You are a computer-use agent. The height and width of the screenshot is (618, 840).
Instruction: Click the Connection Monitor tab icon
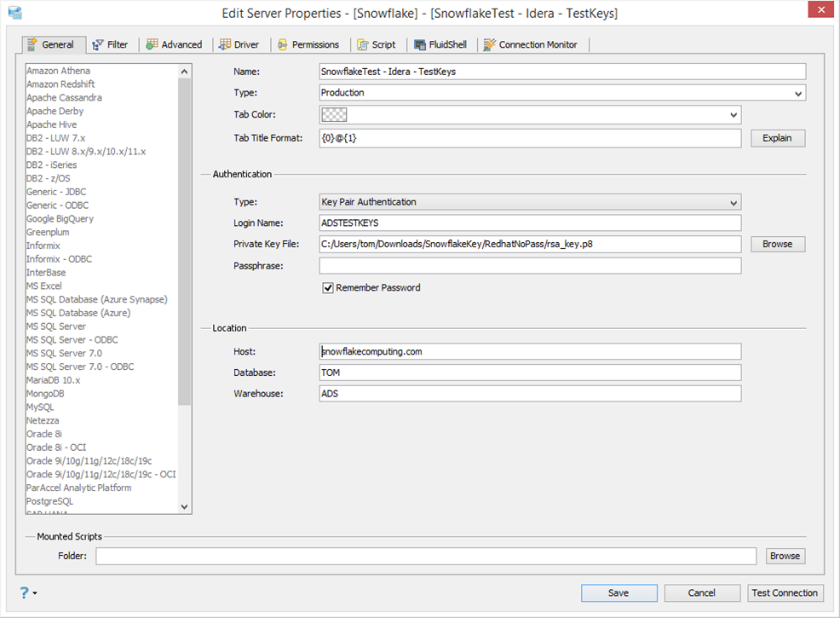pyautogui.click(x=490, y=44)
